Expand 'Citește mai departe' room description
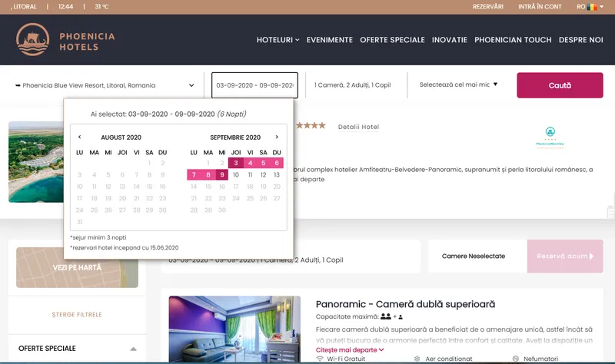615x364 pixels. (x=350, y=350)
